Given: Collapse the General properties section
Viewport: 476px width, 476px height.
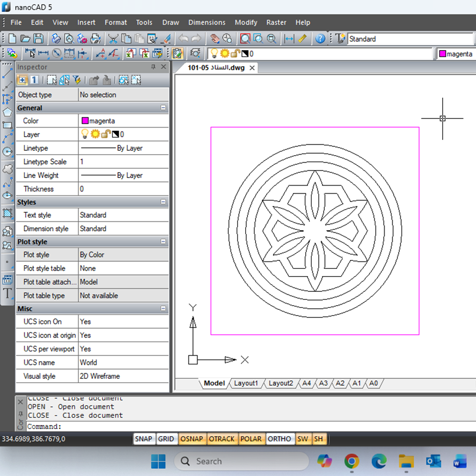Looking at the screenshot, I should (163, 108).
